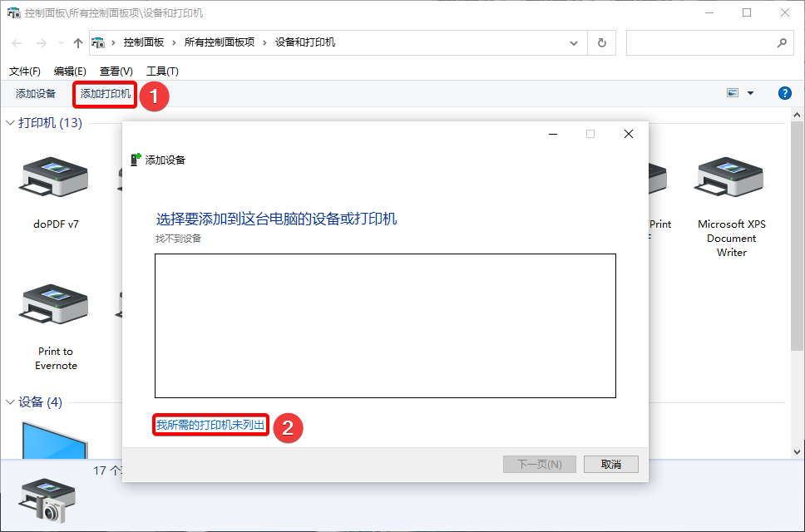Collapse the 打印机 (13) group
Screen dimensions: 805x532
[x=10, y=123]
